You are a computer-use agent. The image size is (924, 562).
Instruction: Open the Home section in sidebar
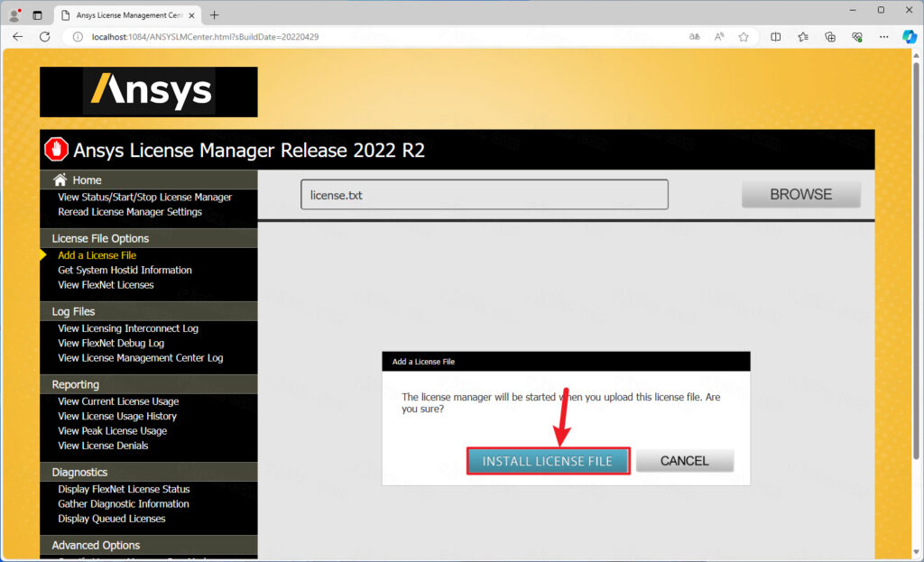pos(87,180)
